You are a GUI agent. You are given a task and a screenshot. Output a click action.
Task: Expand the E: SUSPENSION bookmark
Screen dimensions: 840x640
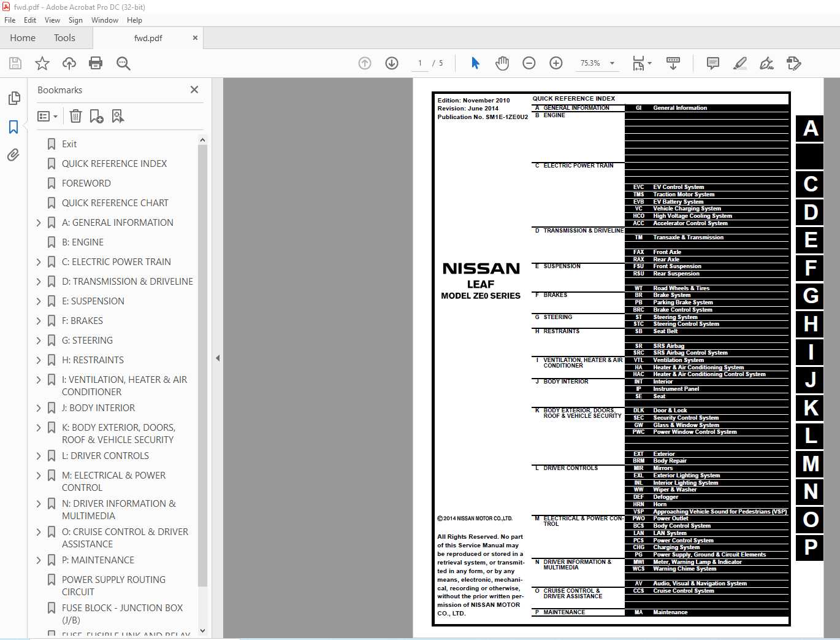tap(39, 301)
